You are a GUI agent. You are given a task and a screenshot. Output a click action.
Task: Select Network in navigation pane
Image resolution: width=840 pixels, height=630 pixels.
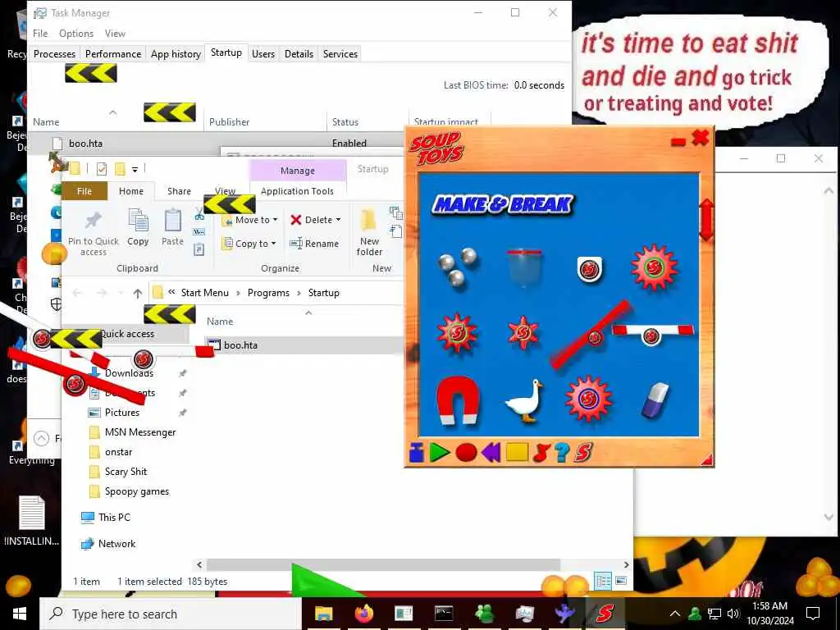pyautogui.click(x=116, y=544)
